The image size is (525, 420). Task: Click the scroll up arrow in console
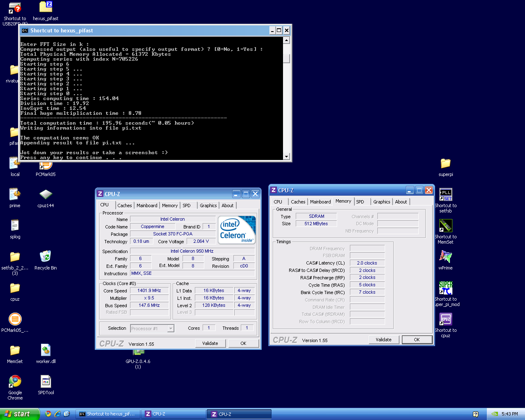(x=286, y=40)
